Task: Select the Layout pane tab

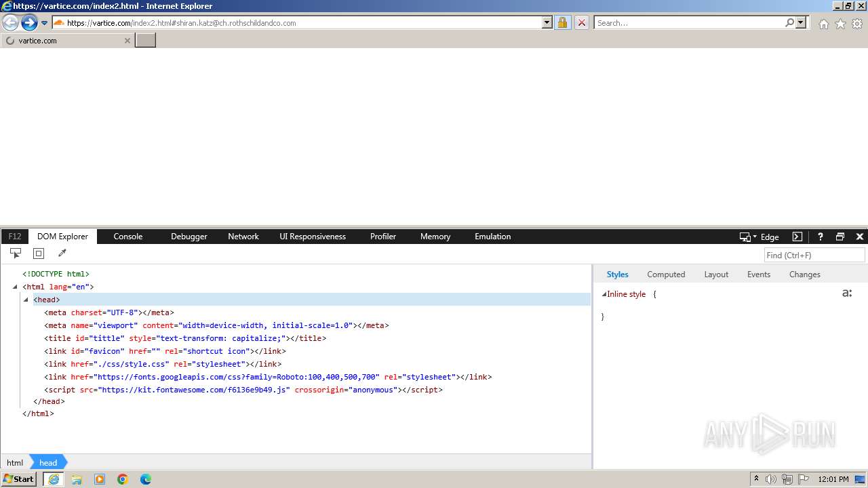Action: pyautogui.click(x=716, y=274)
